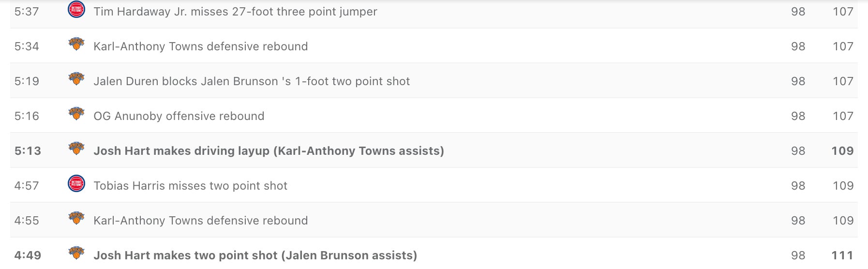Click Karl-Anthony Towns' defensive rebound at 5:34
Image resolution: width=868 pixels, height=269 pixels.
(x=200, y=46)
